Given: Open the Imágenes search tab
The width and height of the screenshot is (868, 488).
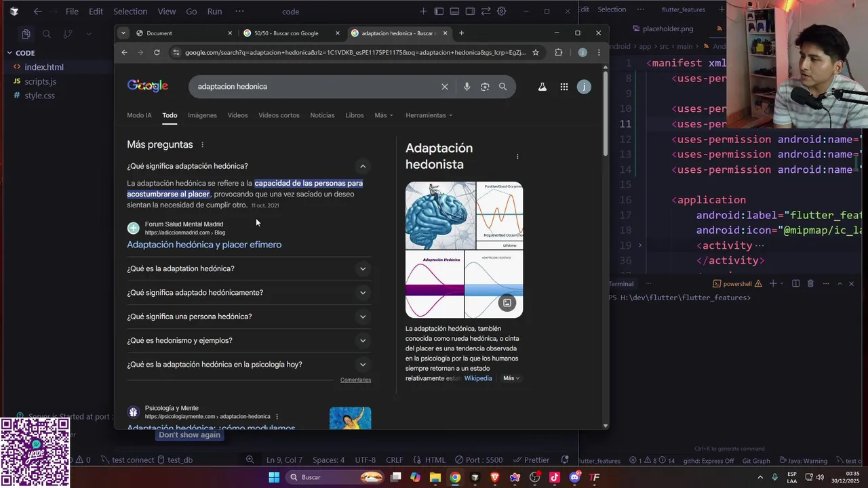Looking at the screenshot, I should pos(202,115).
